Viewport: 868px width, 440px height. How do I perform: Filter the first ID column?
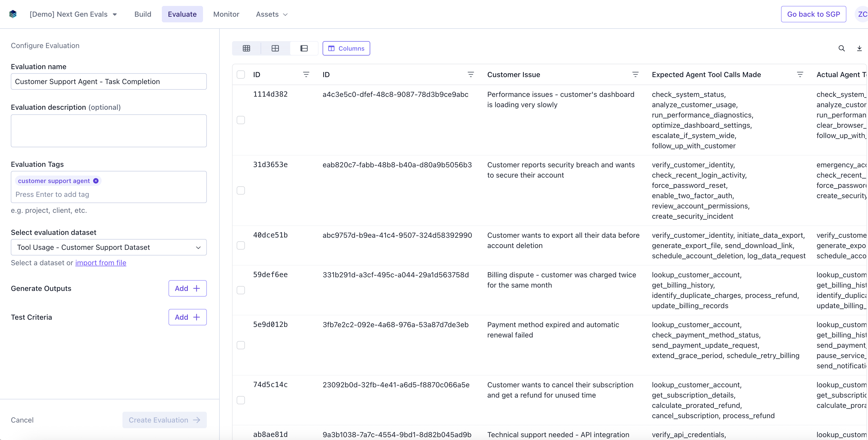click(306, 74)
